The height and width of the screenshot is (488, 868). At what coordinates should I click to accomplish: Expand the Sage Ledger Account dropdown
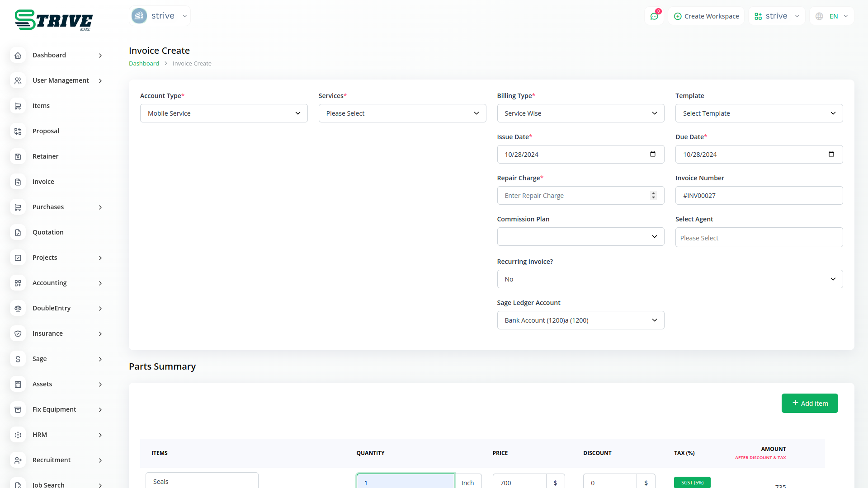pyautogui.click(x=580, y=320)
